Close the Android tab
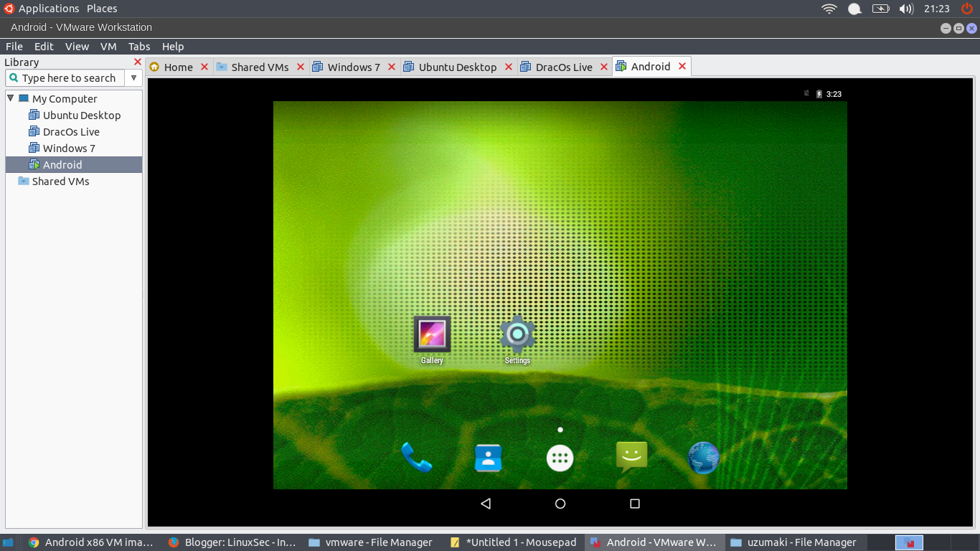This screenshot has width=980, height=551. coord(682,66)
